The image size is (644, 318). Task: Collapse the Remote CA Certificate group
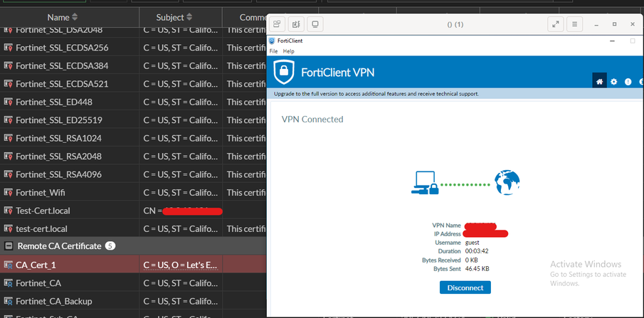coord(9,245)
